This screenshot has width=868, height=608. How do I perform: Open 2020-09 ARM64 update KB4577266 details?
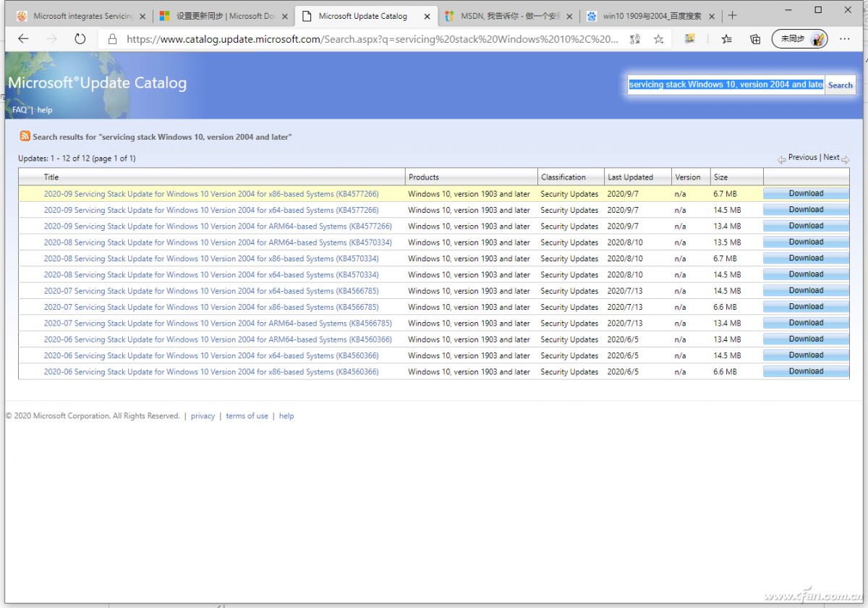click(218, 227)
